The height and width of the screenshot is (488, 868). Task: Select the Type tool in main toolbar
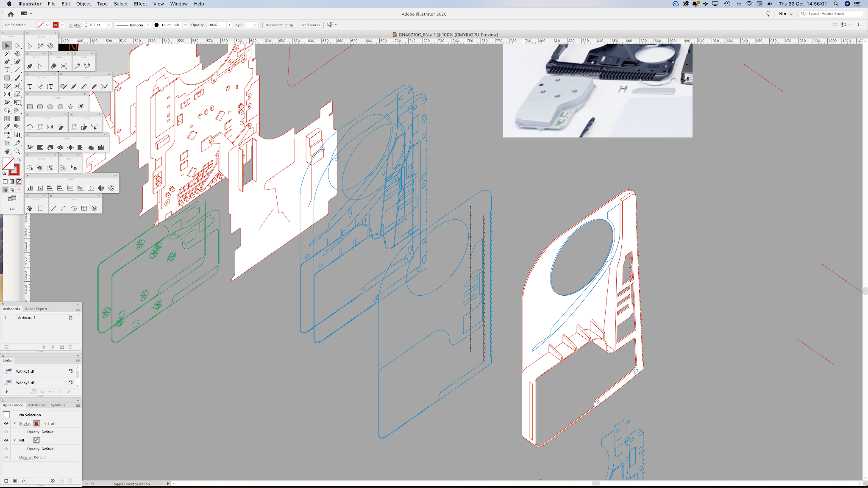tap(7, 70)
